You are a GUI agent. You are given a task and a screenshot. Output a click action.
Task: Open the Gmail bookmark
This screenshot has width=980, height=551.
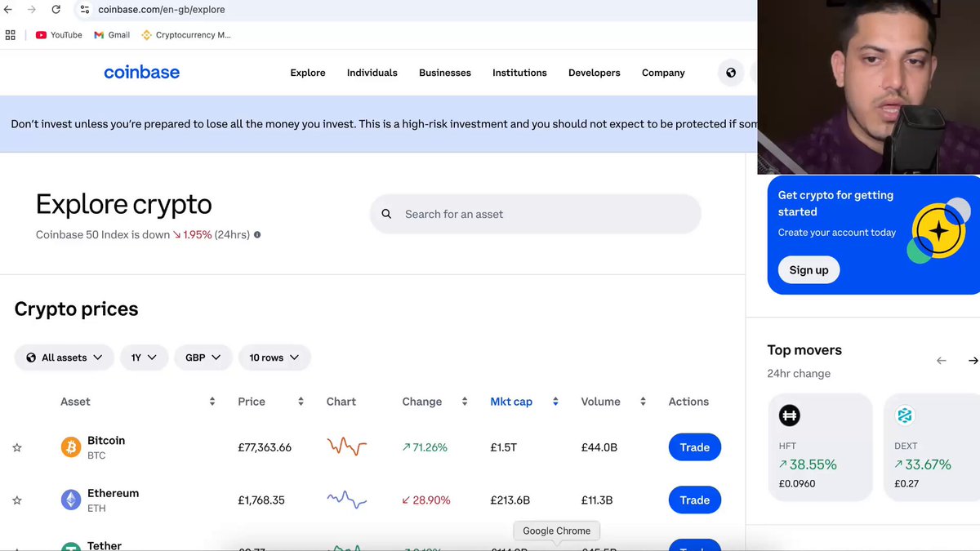[112, 35]
